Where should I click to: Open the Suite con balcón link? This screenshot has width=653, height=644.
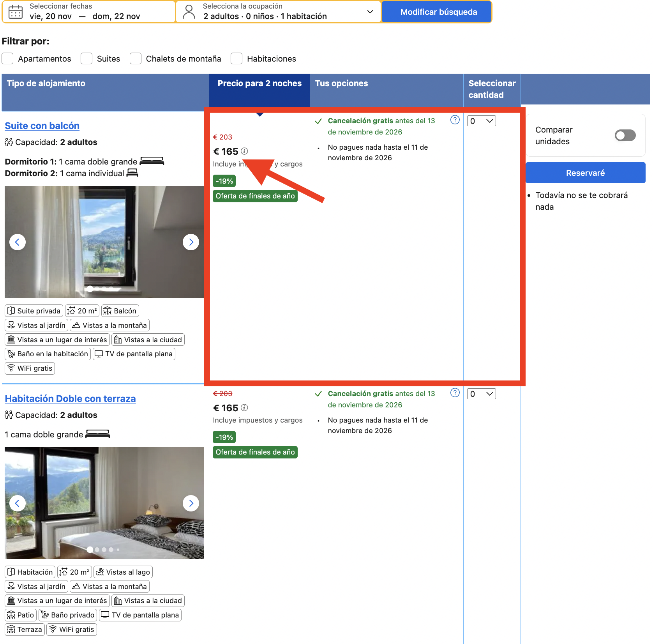[x=42, y=126]
